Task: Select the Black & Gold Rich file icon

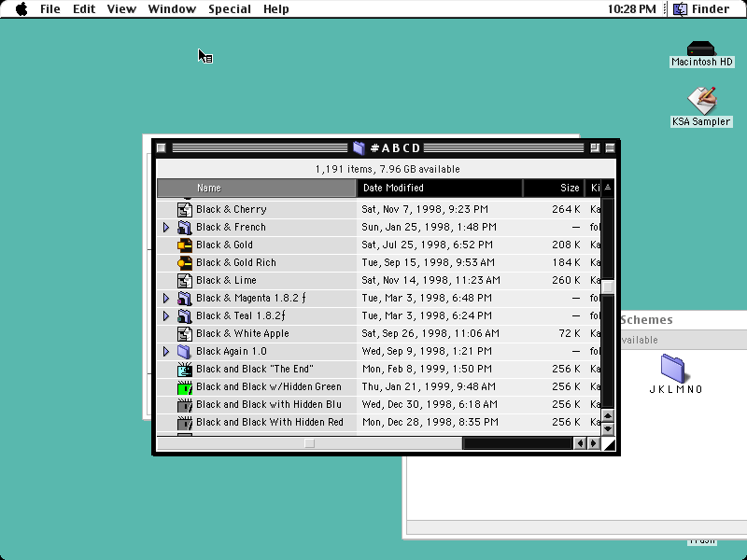Action: [x=184, y=262]
